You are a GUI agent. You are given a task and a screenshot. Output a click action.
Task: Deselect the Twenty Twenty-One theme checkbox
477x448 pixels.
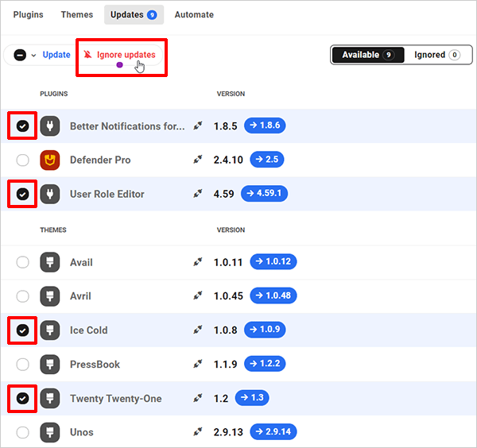22,399
